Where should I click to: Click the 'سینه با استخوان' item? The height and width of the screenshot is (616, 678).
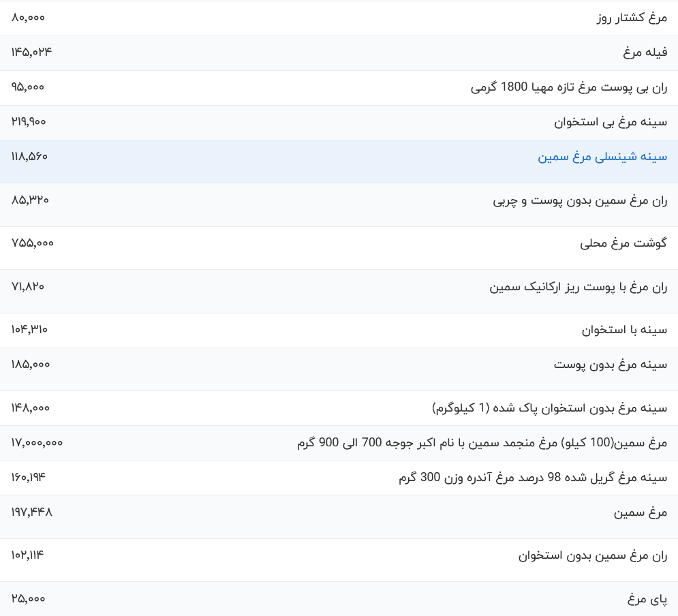(624, 330)
